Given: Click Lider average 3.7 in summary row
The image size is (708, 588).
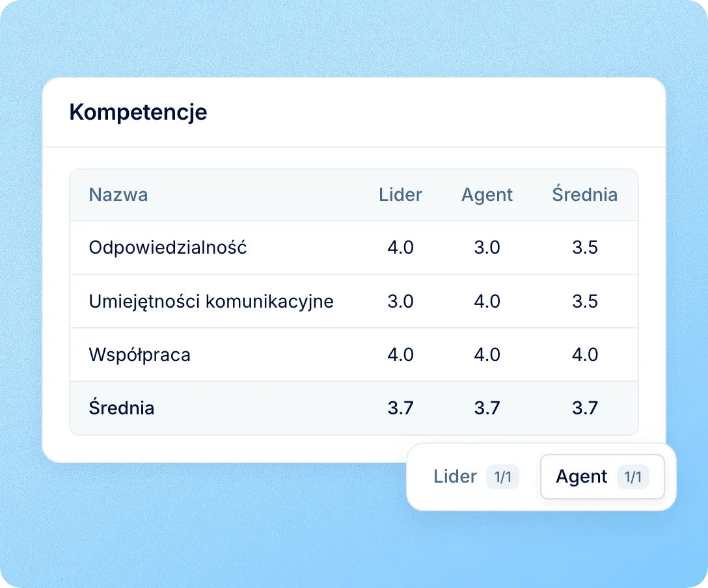Looking at the screenshot, I should coord(400,408).
